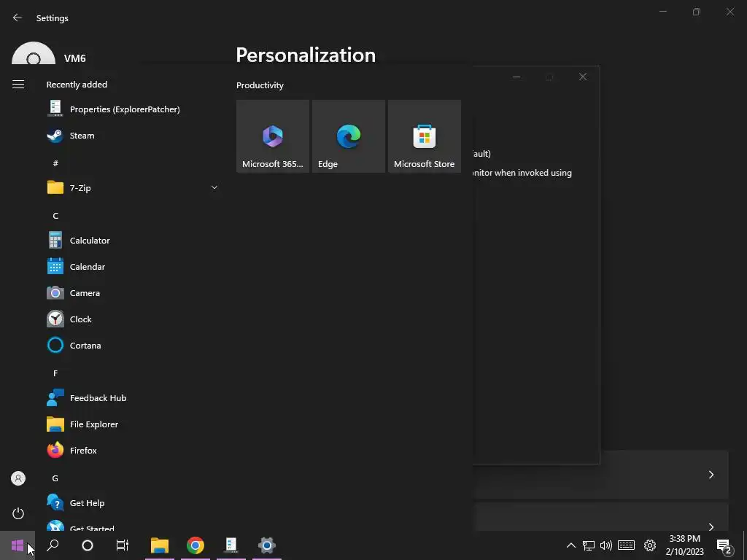
Task: Open File Explorer on taskbar
Action: [160, 545]
